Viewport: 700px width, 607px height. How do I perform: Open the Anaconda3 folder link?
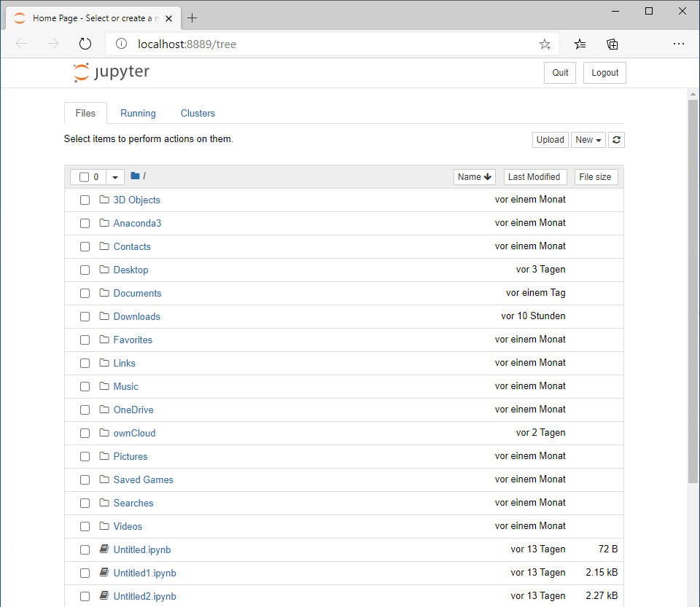137,223
